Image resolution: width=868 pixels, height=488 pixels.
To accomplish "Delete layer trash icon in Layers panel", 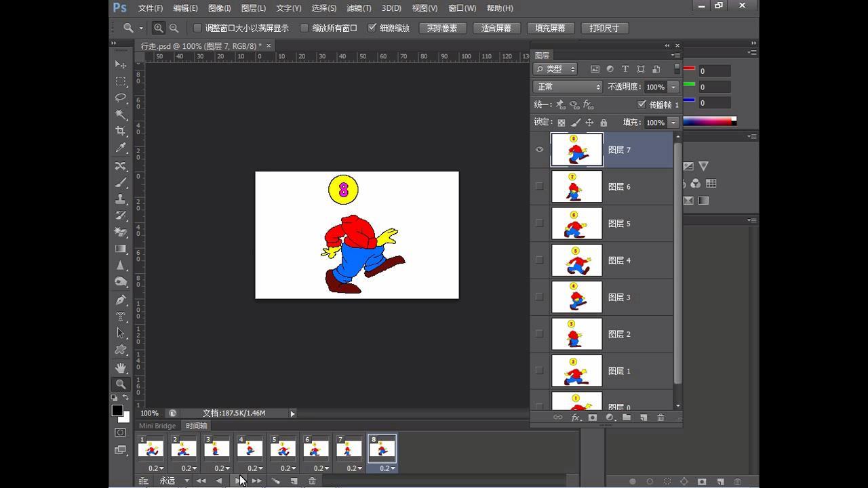I will (x=660, y=418).
